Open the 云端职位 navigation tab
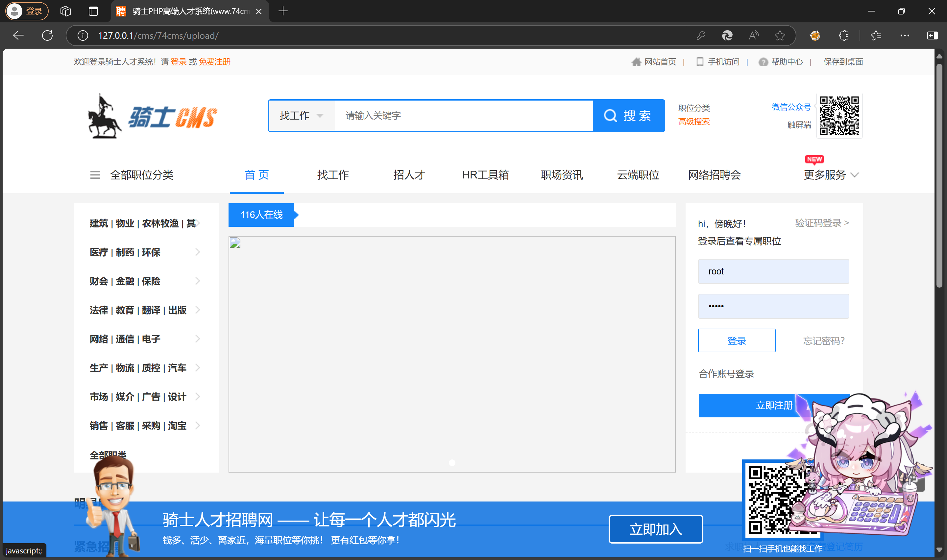Image resolution: width=947 pixels, height=560 pixels. [x=638, y=175]
